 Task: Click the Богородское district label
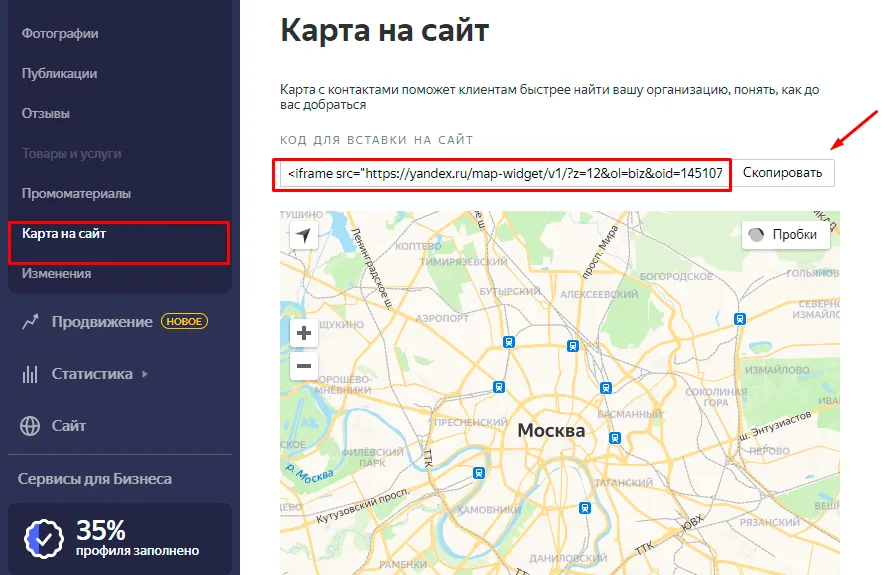pyautogui.click(x=676, y=276)
